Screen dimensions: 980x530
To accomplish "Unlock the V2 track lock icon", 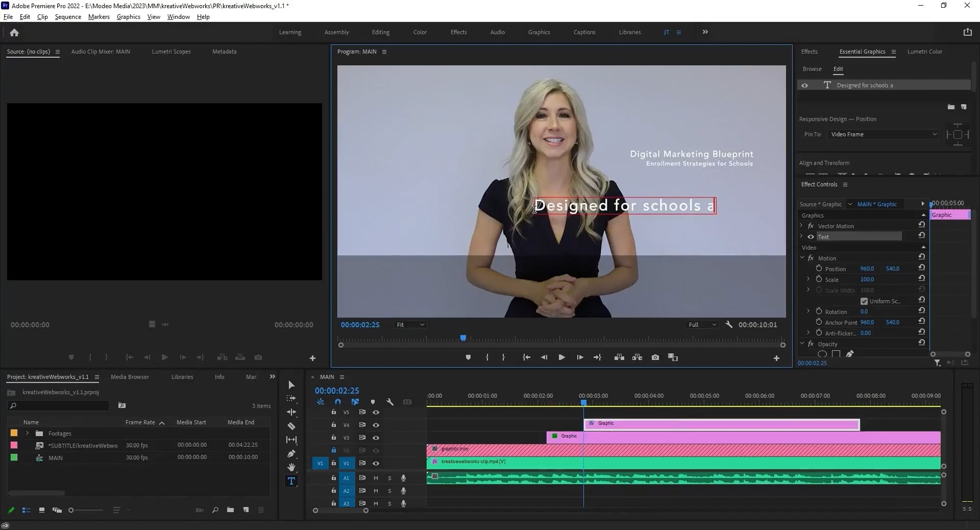I will (x=333, y=451).
